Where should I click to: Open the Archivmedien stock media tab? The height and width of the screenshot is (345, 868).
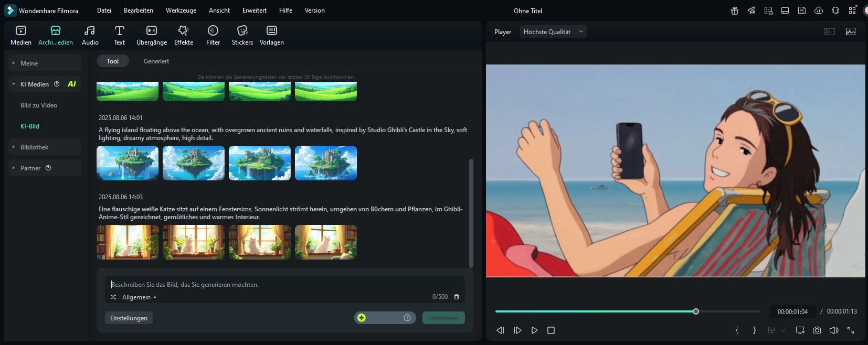pos(56,35)
